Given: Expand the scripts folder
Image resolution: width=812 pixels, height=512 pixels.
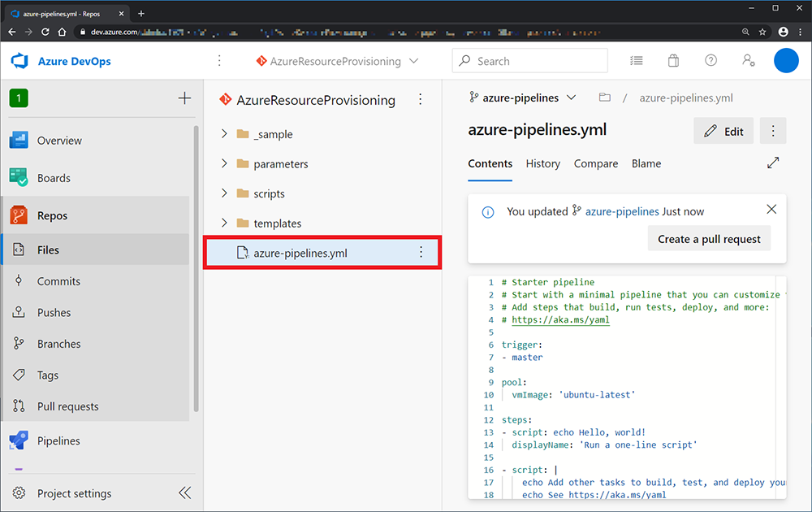Looking at the screenshot, I should (x=224, y=193).
